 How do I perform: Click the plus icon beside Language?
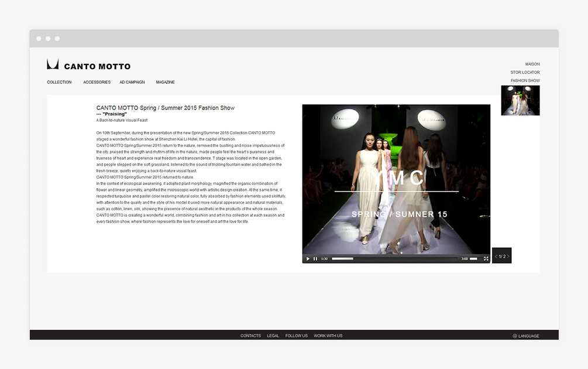click(x=515, y=336)
